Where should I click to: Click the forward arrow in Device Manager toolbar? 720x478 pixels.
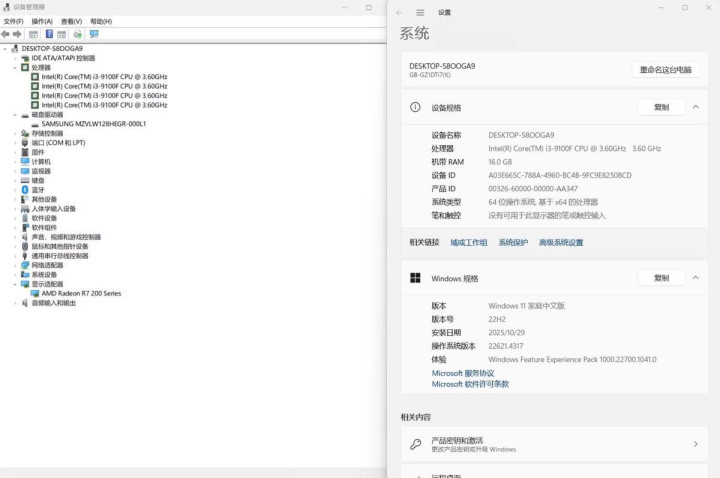(x=17, y=34)
